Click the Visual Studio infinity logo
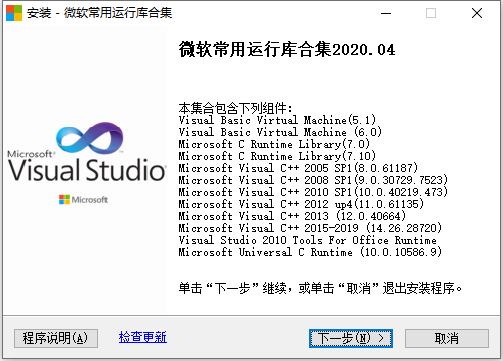 pyautogui.click(x=90, y=138)
